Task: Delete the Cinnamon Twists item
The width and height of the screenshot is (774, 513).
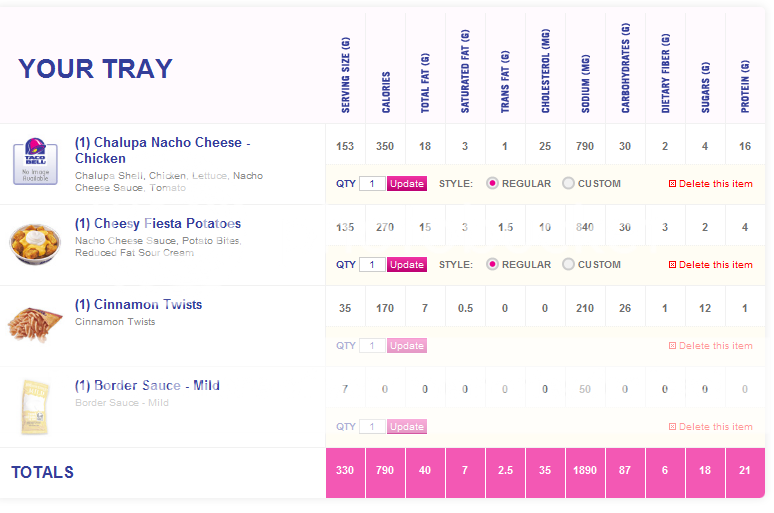Action: [710, 346]
